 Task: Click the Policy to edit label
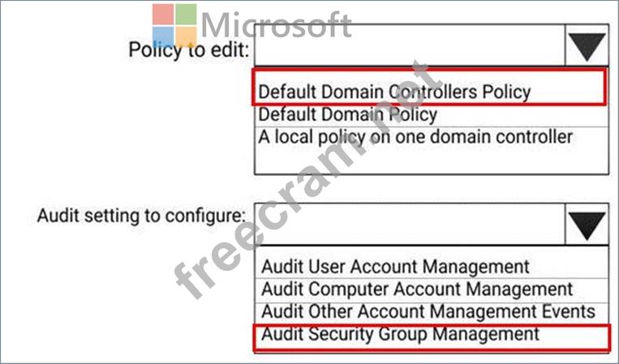point(189,50)
